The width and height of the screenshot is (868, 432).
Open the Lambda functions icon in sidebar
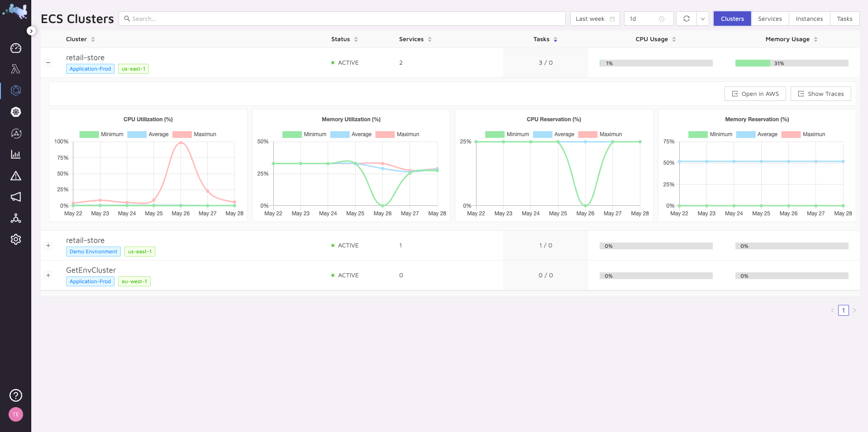pos(16,69)
